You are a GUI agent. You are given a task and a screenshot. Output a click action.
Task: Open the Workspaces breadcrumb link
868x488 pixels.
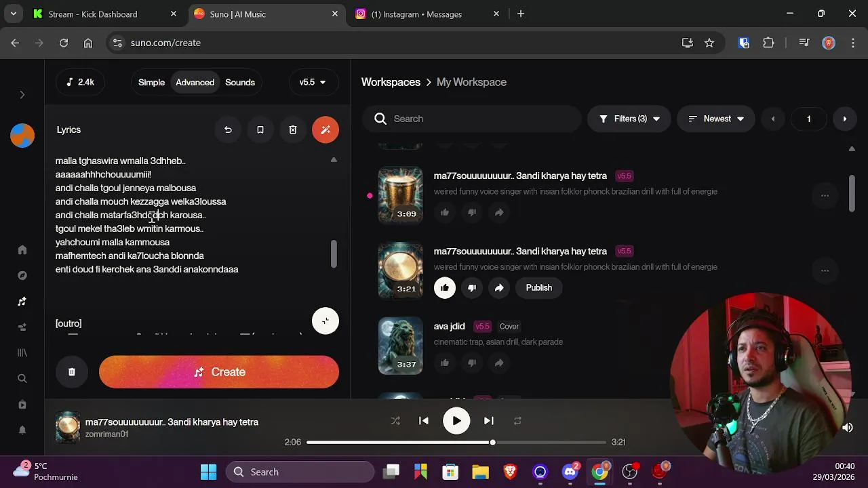pyautogui.click(x=391, y=82)
